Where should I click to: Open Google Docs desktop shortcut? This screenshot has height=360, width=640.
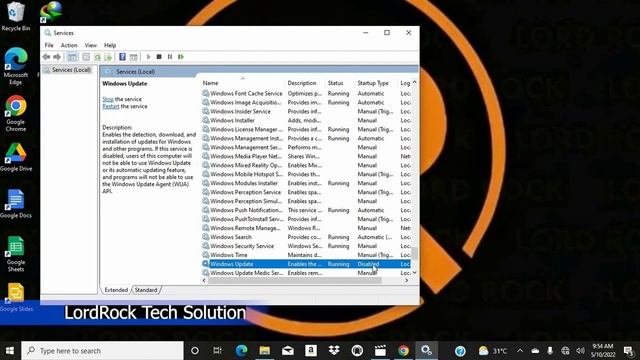click(16, 204)
